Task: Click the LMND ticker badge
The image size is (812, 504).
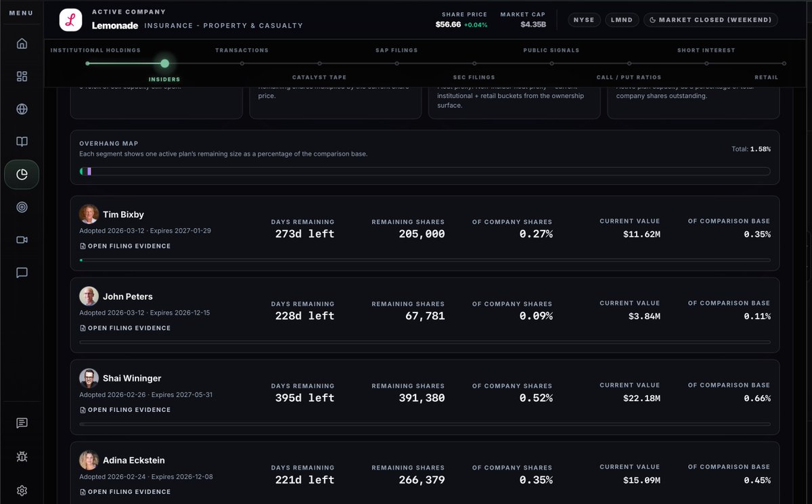Action: [621, 20]
